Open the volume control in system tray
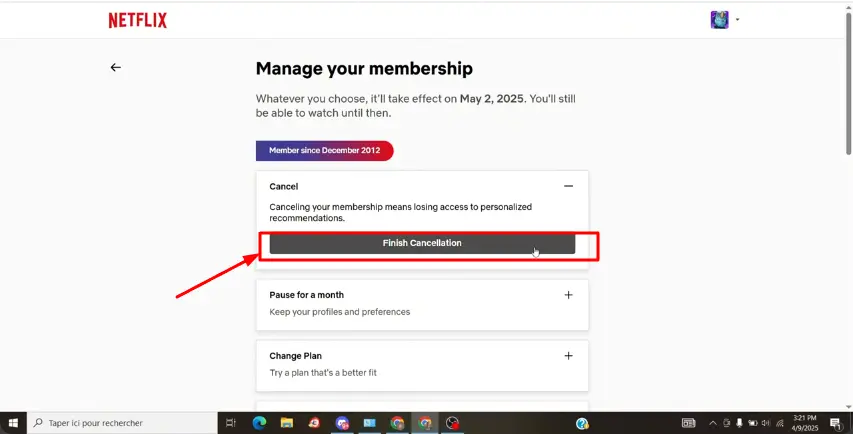Image resolution: width=853 pixels, height=434 pixels. (x=766, y=423)
